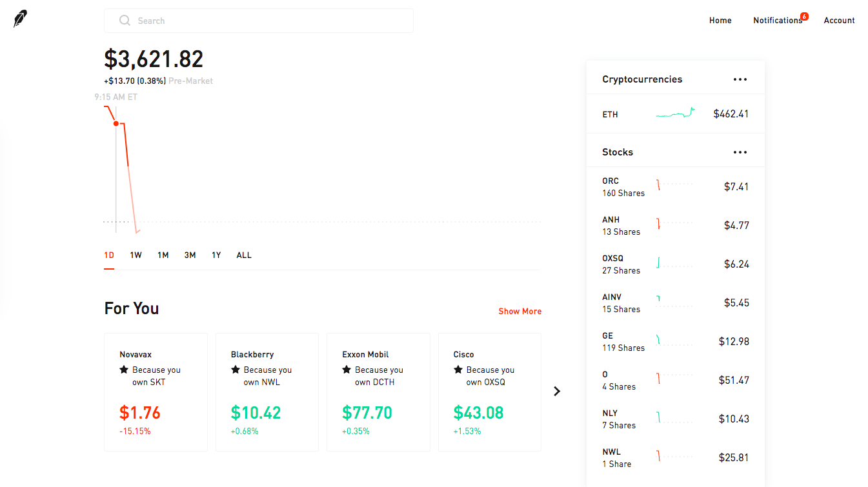Open the Stocks three-dot menu
The height and width of the screenshot is (487, 868).
[740, 152]
